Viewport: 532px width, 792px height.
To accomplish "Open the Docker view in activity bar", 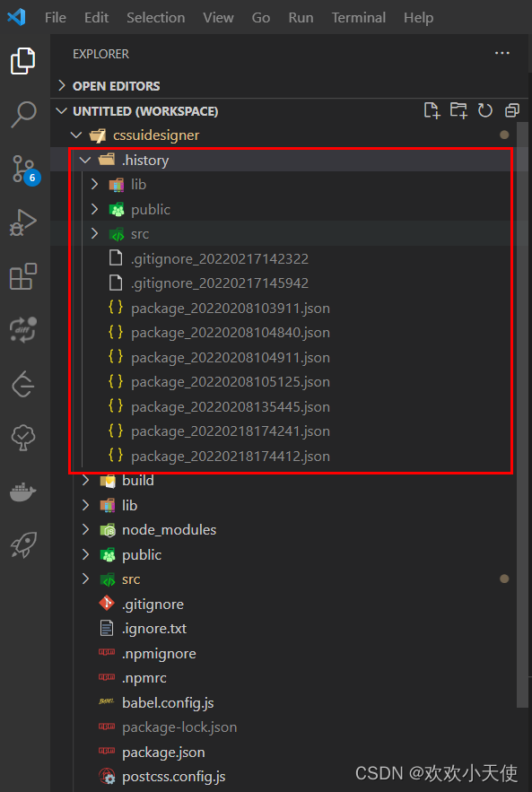I will [x=23, y=491].
